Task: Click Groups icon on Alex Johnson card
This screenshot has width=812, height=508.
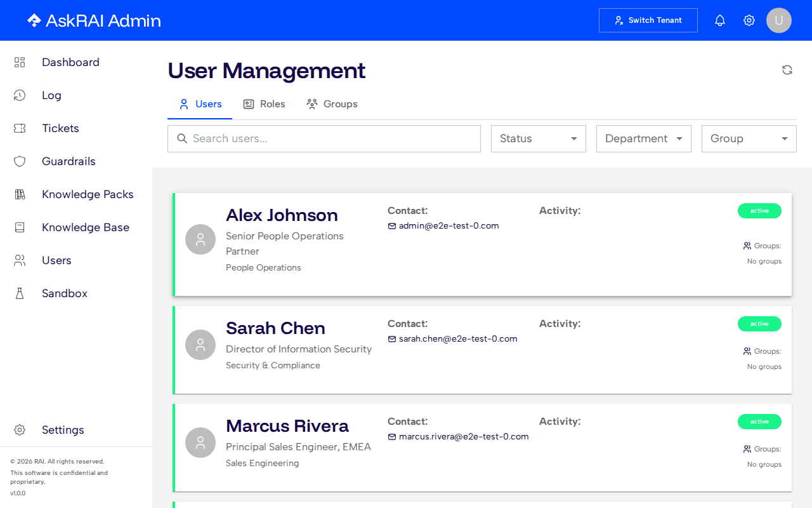Action: click(x=747, y=246)
